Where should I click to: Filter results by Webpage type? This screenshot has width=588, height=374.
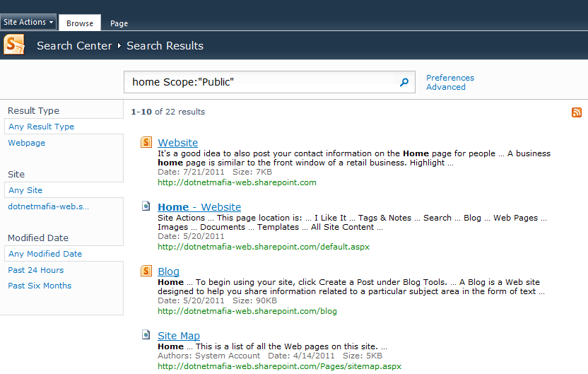click(x=27, y=143)
